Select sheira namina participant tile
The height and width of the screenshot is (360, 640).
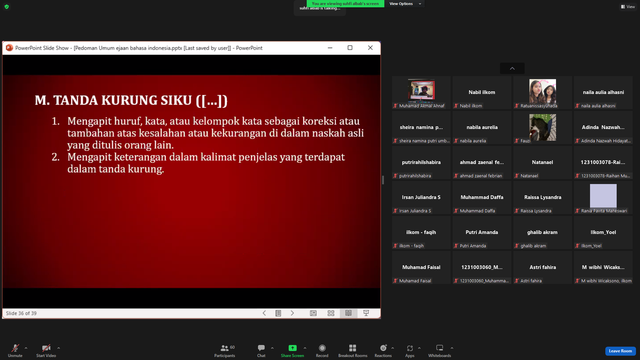coord(421,128)
